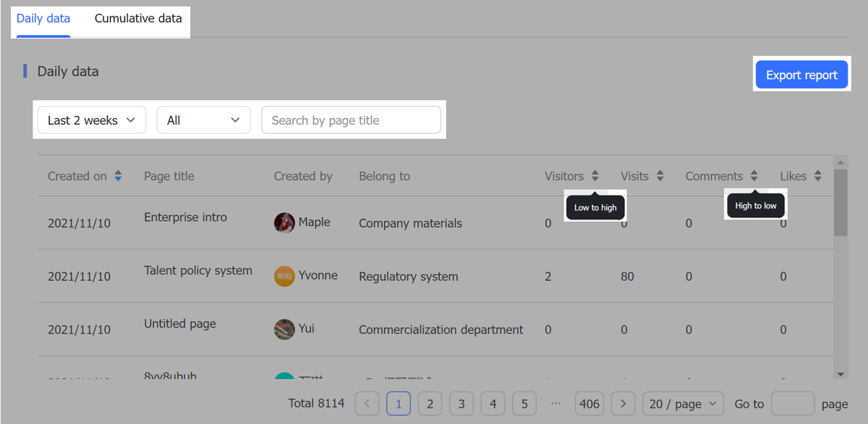Viewport: 868px width, 424px height.
Task: Click the Go to page number box
Action: pyautogui.click(x=793, y=404)
